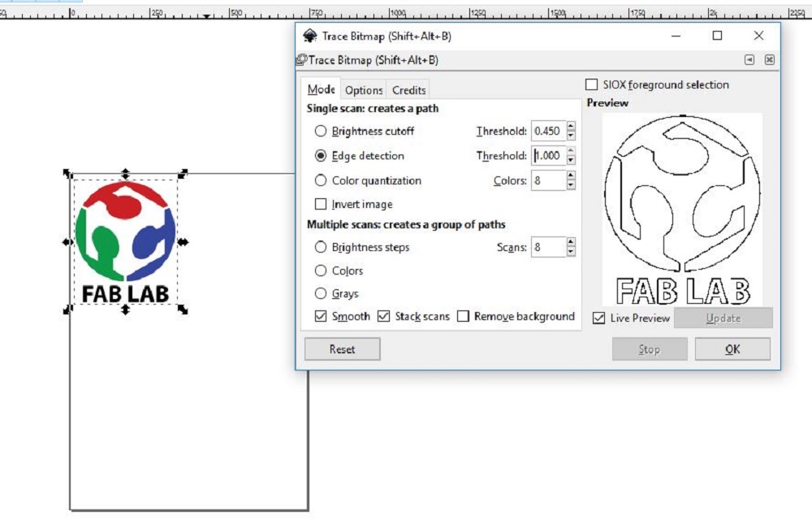Click the top-right selection scale handle
The image size is (812, 520).
pos(183,174)
